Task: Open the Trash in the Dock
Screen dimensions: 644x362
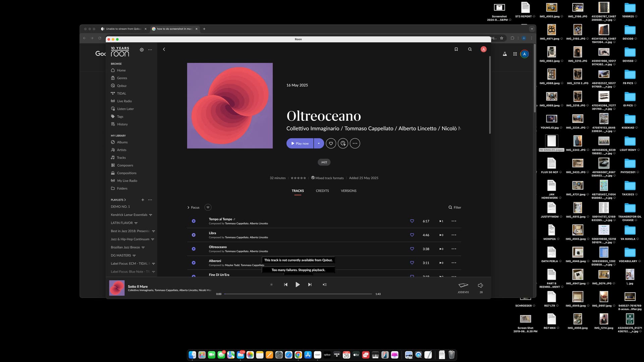Action: click(x=451, y=355)
